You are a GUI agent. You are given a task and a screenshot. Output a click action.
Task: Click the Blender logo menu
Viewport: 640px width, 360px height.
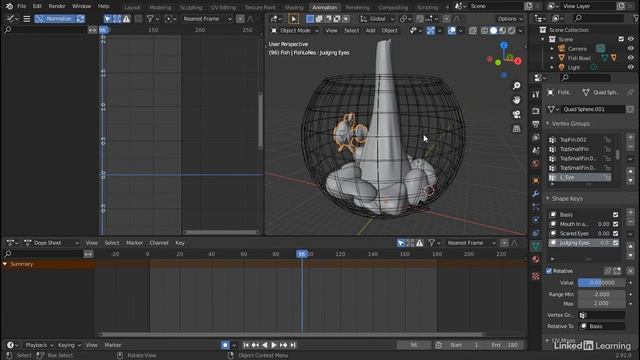9,6
